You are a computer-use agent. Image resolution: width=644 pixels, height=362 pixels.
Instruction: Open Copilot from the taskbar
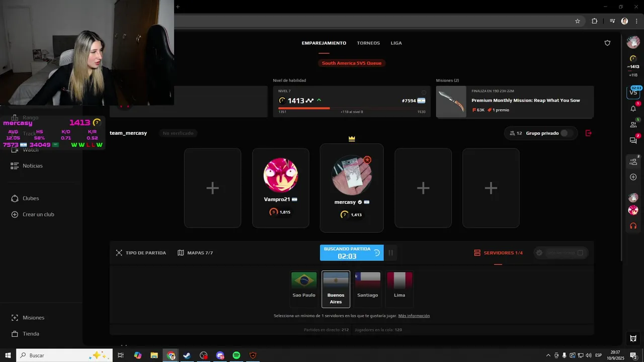pyautogui.click(x=137, y=355)
